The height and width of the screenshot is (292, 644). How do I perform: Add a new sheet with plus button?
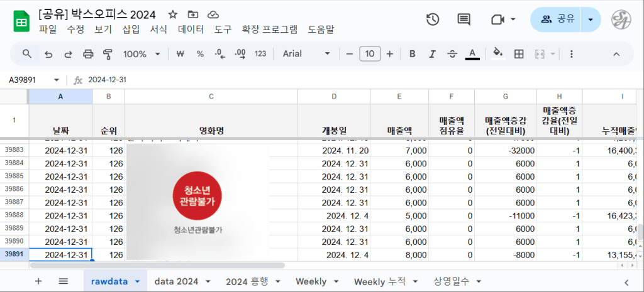[38, 281]
